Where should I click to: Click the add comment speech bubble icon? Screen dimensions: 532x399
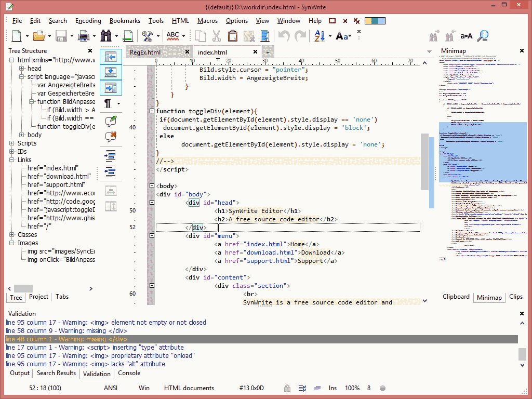click(x=110, y=121)
